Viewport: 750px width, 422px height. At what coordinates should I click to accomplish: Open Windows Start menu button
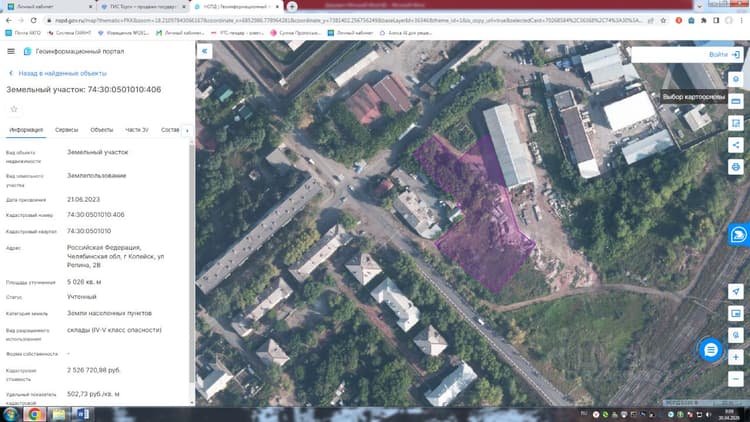(x=11, y=414)
